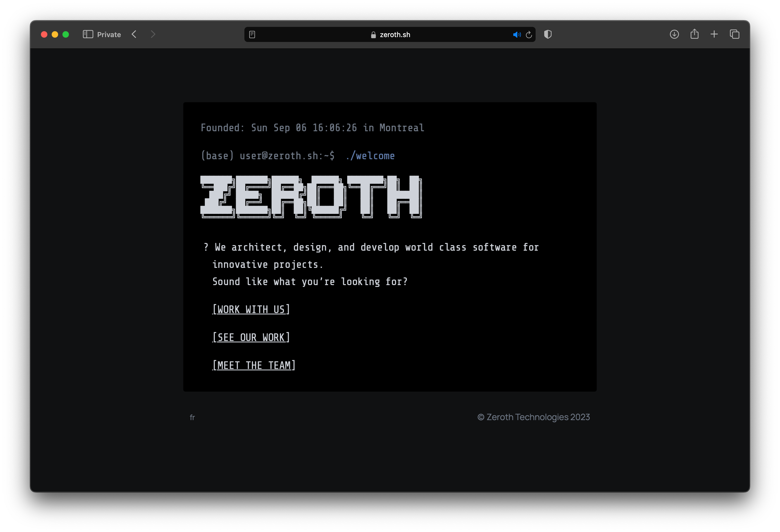Open the SEE OUR WORK link
Image resolution: width=780 pixels, height=532 pixels.
tap(250, 337)
